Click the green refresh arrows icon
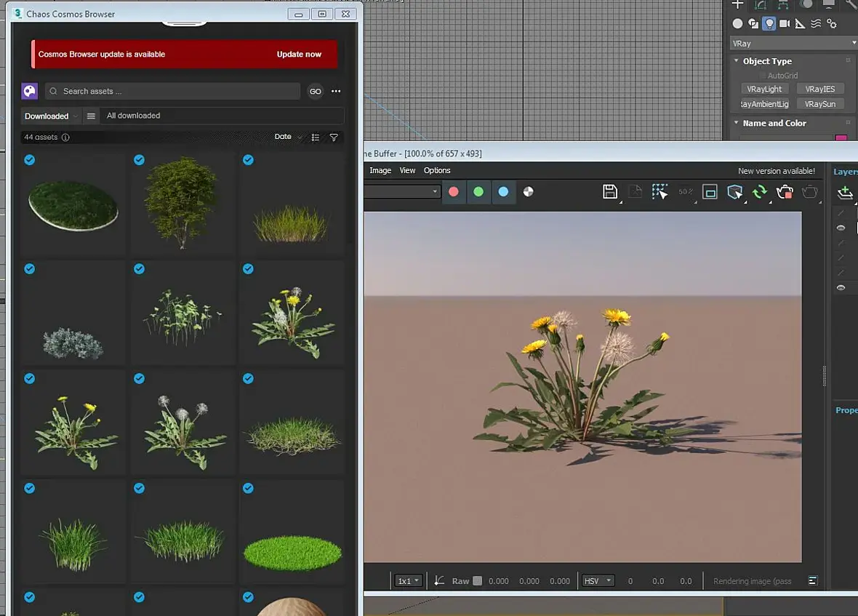This screenshot has width=858, height=616. click(x=760, y=191)
